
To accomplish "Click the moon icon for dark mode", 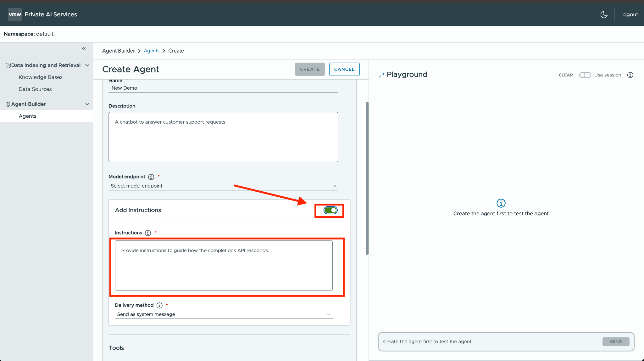I will pyautogui.click(x=604, y=14).
